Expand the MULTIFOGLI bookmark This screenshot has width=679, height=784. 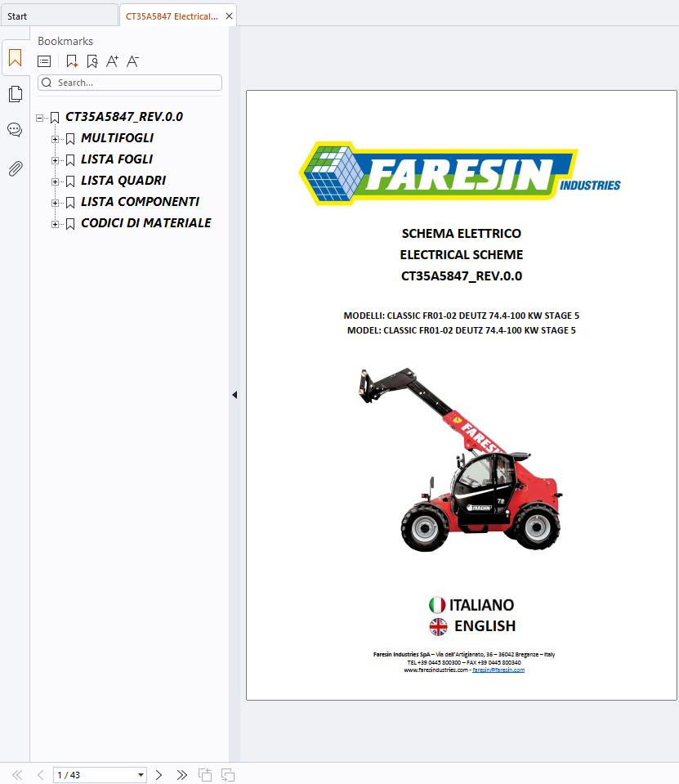(55, 138)
